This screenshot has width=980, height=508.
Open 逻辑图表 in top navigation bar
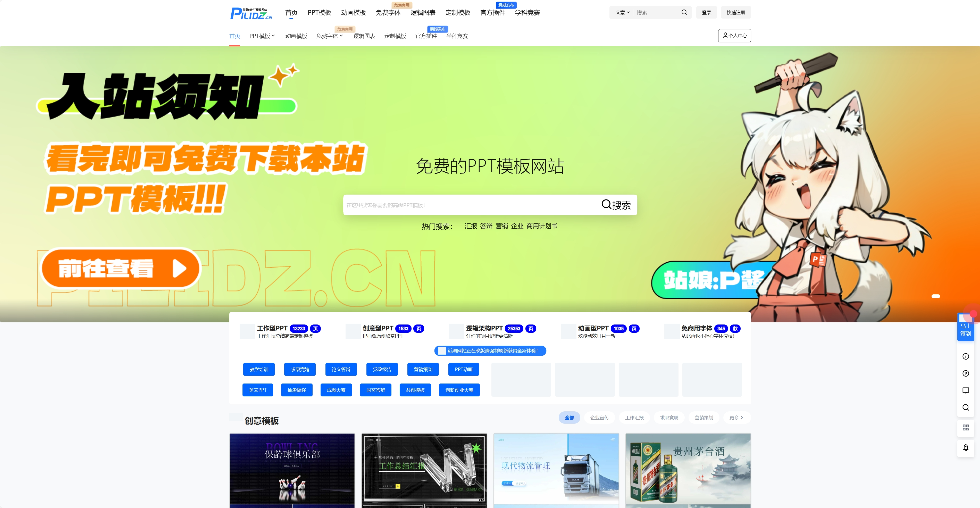coord(423,13)
